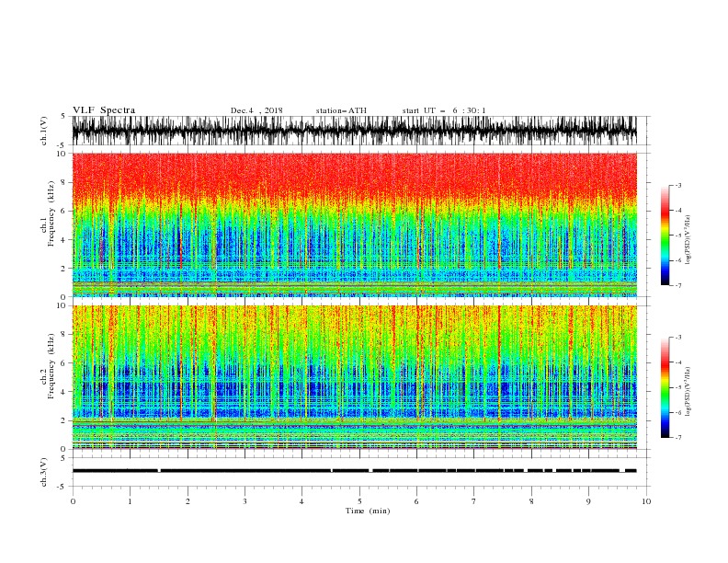
Task: Click the ch.1 spectrogram red high-frequency band
Action: pos(354,177)
